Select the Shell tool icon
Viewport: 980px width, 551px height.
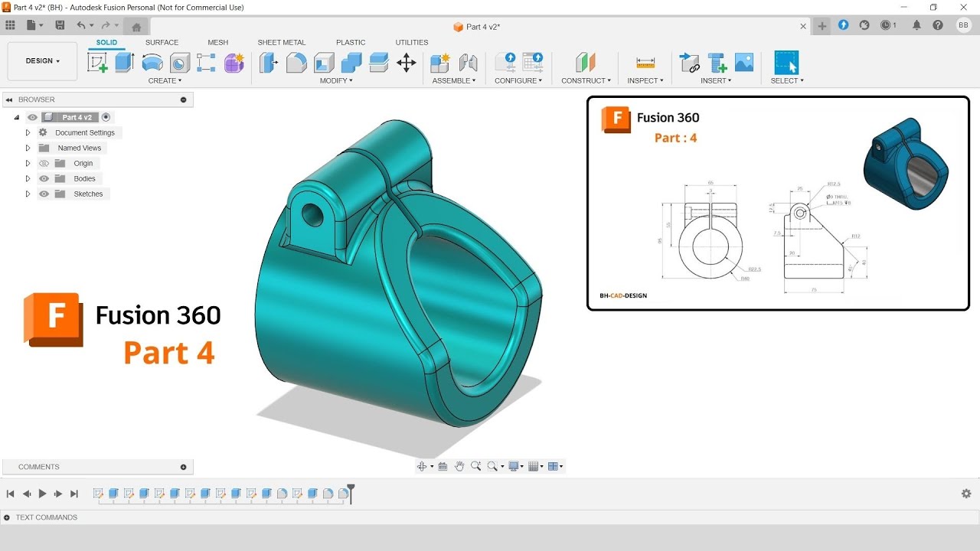pyautogui.click(x=324, y=63)
